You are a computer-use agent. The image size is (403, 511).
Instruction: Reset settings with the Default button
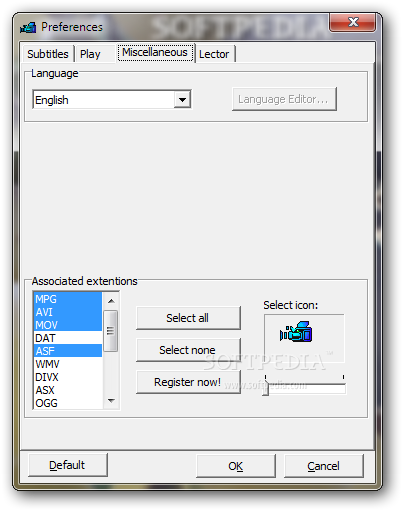pos(68,465)
